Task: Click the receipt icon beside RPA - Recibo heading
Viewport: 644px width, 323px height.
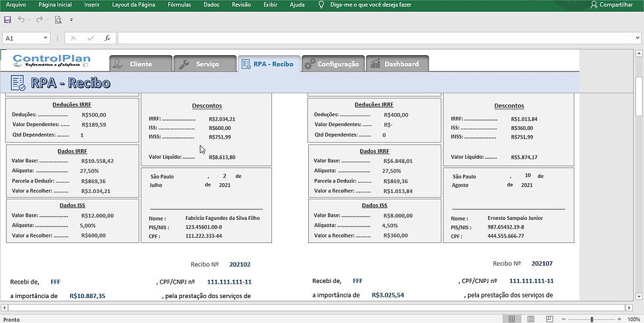Action: [18, 83]
